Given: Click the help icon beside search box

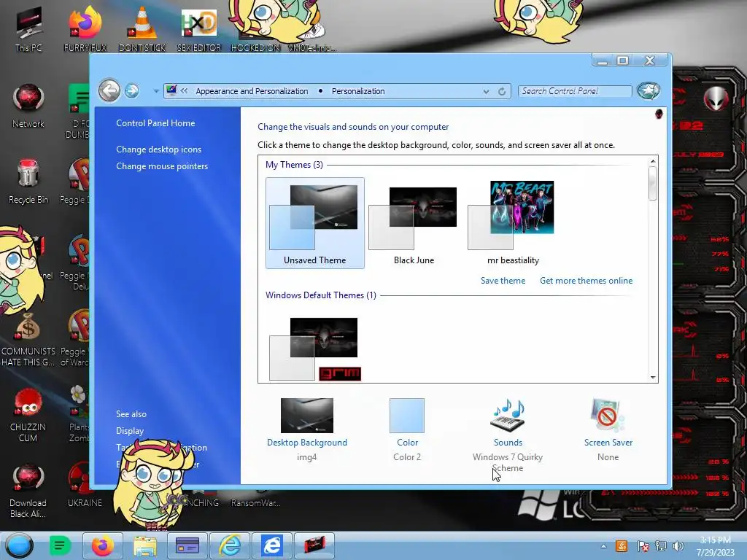Looking at the screenshot, I should pos(649,90).
